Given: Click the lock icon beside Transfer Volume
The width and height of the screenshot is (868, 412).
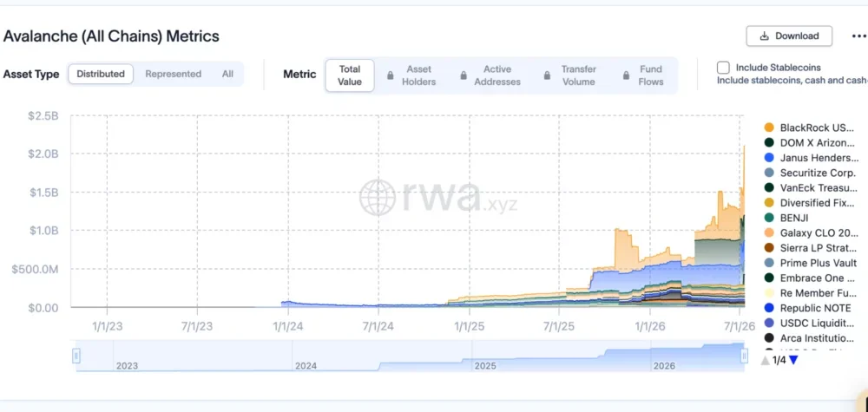Looking at the screenshot, I should pyautogui.click(x=547, y=75).
